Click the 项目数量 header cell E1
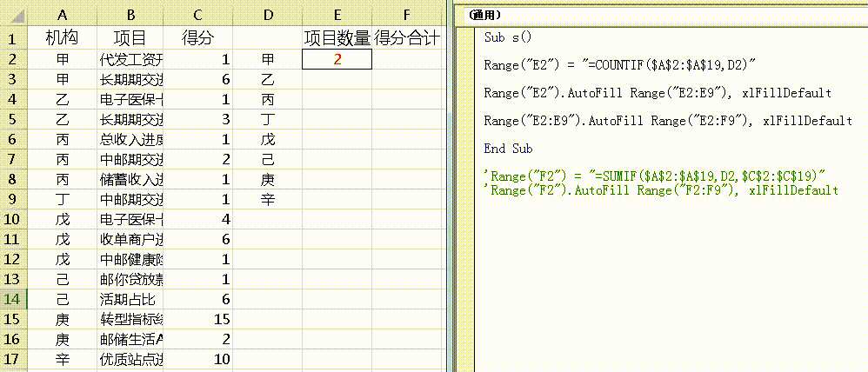Image resolution: width=868 pixels, height=372 pixels. [337, 39]
